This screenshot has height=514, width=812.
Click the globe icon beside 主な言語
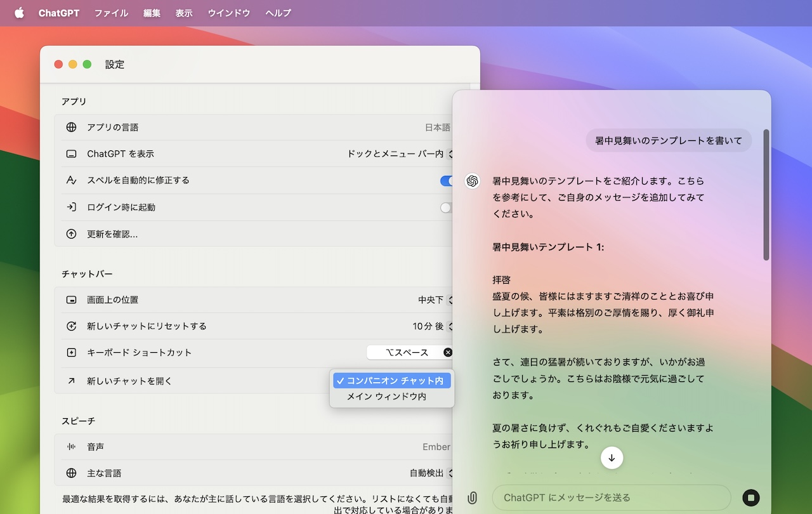71,473
